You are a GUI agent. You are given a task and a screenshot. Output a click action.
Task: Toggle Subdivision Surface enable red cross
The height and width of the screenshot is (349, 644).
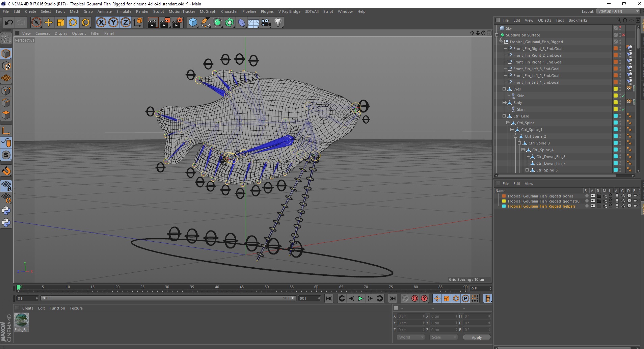(623, 35)
